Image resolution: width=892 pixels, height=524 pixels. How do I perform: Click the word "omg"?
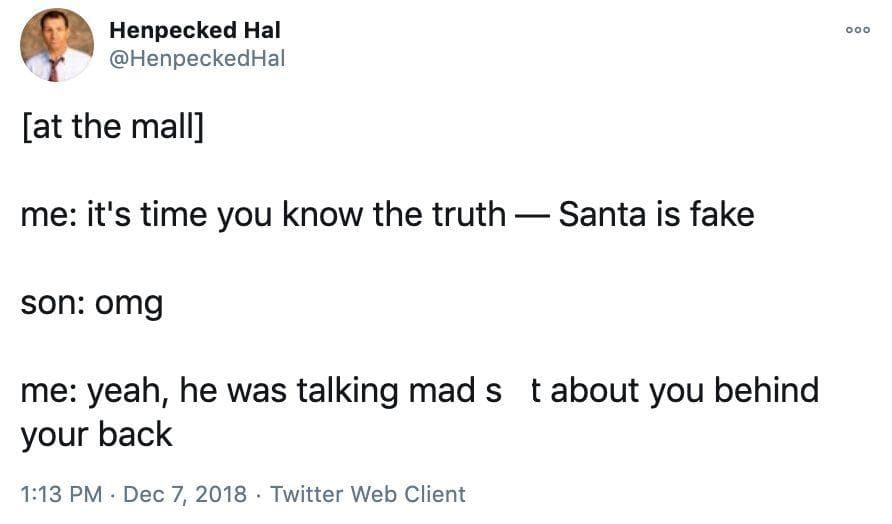[128, 304]
